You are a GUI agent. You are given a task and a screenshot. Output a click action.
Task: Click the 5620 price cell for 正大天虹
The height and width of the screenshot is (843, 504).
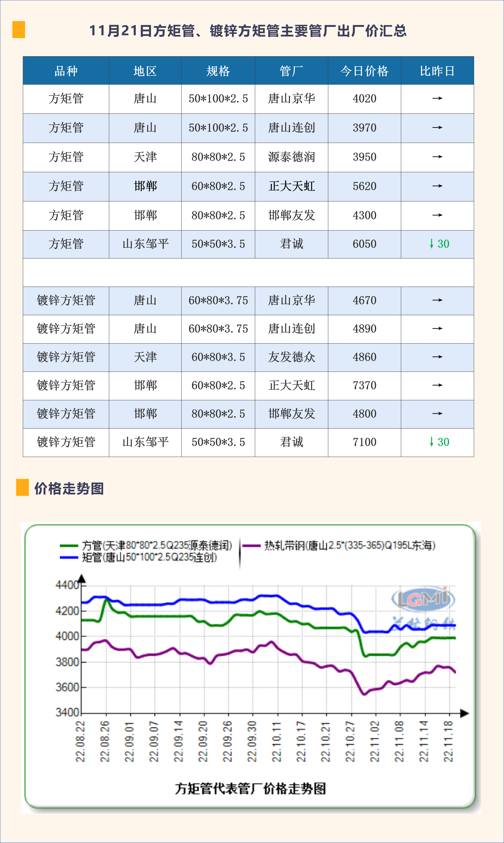click(364, 186)
